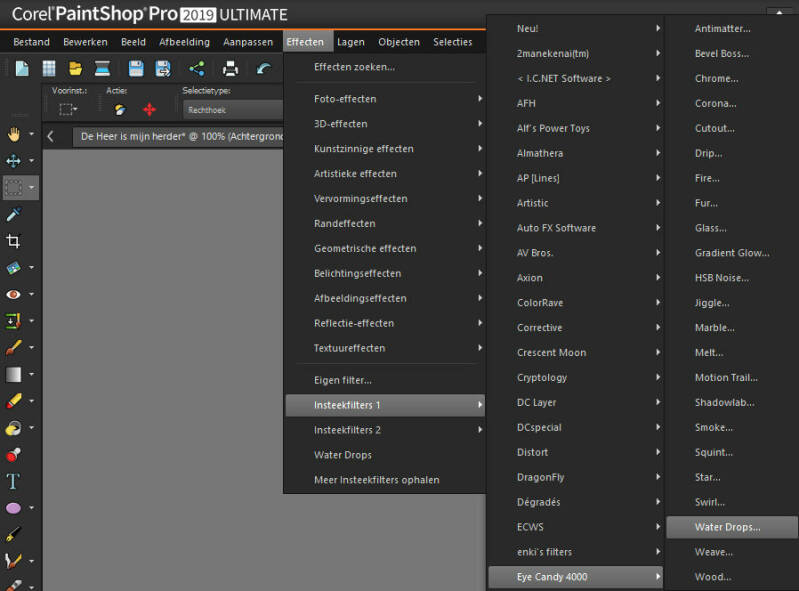Expand the Paint Brush flyout arrow
Viewport: 799px width, 591px height.
point(32,347)
